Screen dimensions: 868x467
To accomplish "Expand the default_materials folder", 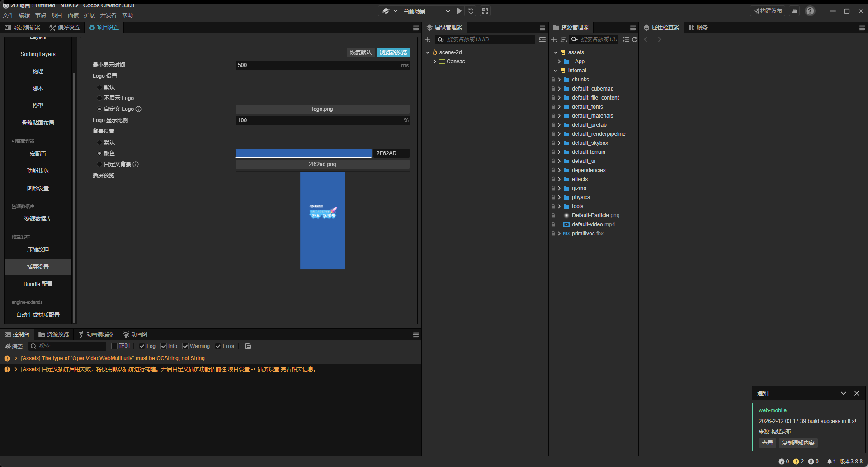I will click(559, 116).
